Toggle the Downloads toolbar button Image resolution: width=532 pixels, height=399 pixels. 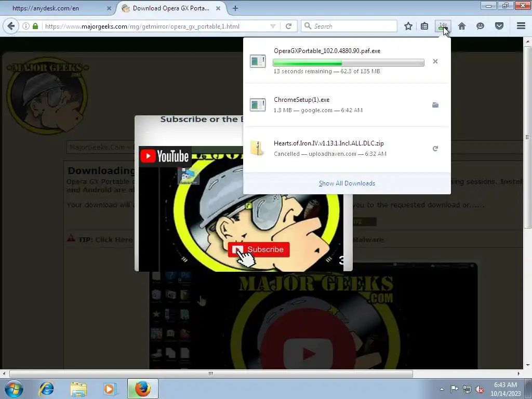coord(443,26)
